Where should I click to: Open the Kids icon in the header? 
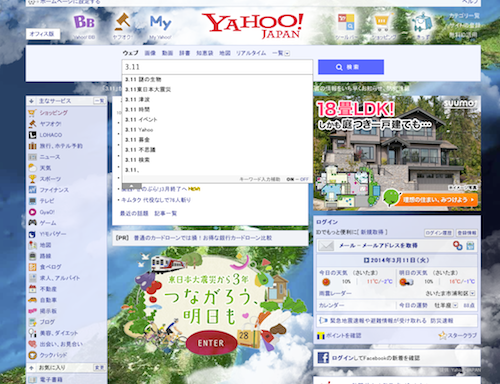422,23
